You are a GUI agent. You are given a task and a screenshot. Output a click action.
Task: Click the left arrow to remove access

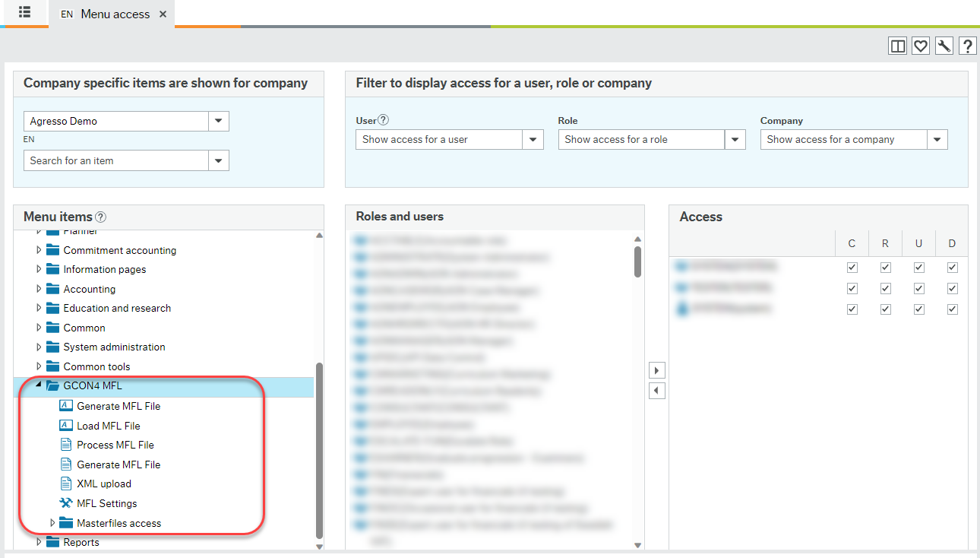coord(658,391)
